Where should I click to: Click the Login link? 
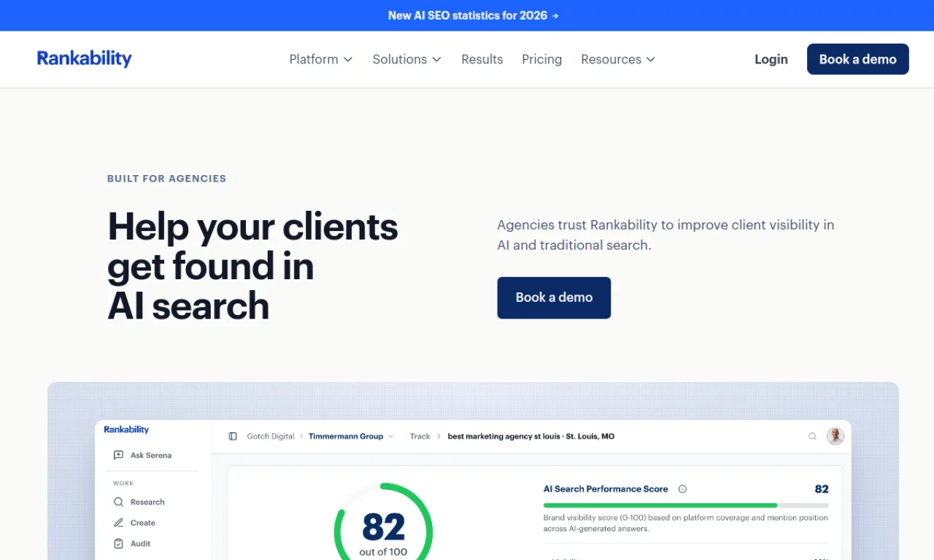coord(771,59)
